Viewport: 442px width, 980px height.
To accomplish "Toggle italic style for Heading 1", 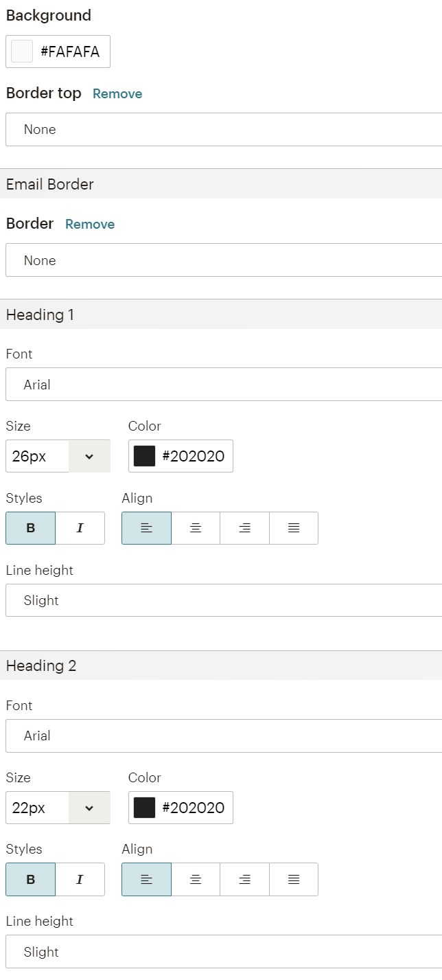I will click(x=80, y=528).
